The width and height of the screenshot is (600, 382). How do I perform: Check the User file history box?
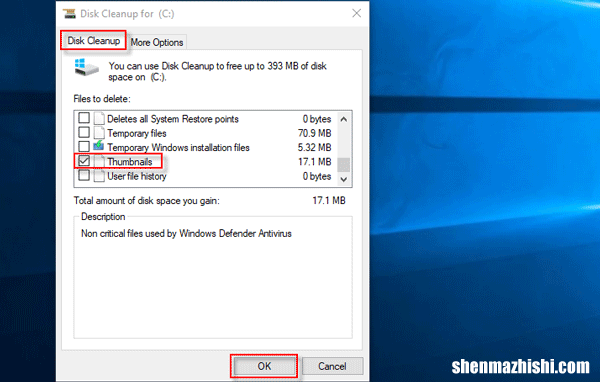(84, 175)
